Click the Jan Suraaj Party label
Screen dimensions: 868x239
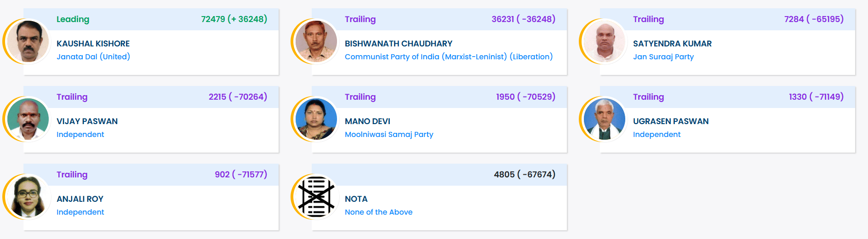663,57
